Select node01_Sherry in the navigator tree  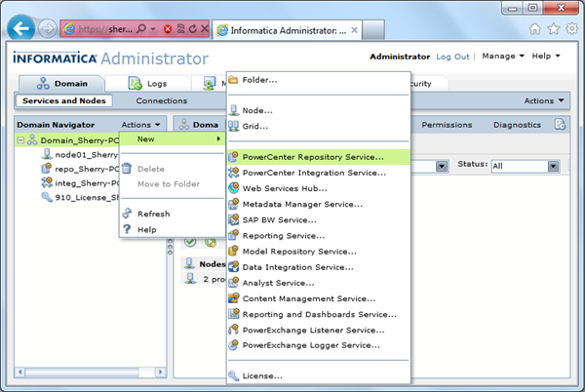(x=86, y=154)
